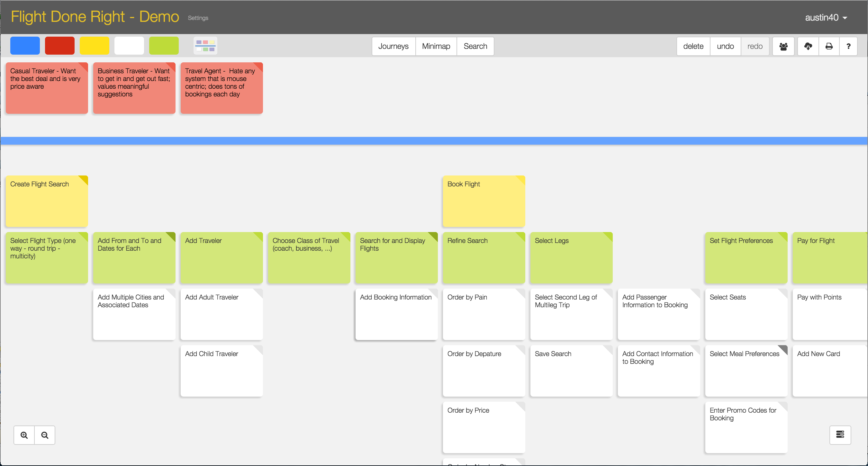
Task: Switch to the Journeys tab
Action: click(393, 46)
